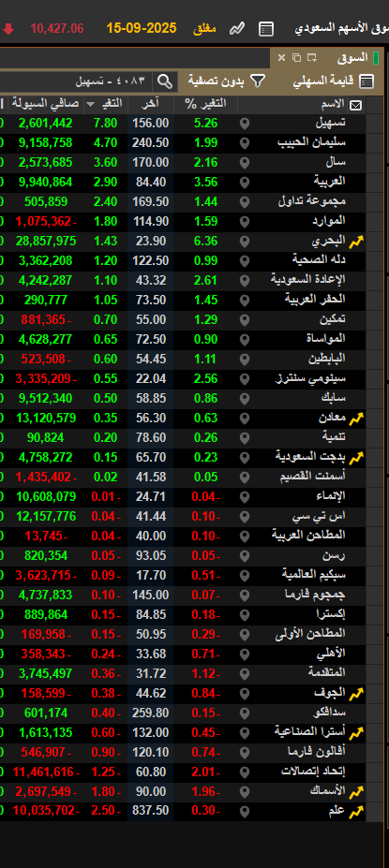
Task: Select the تنمية stock name
Action: pos(334,437)
